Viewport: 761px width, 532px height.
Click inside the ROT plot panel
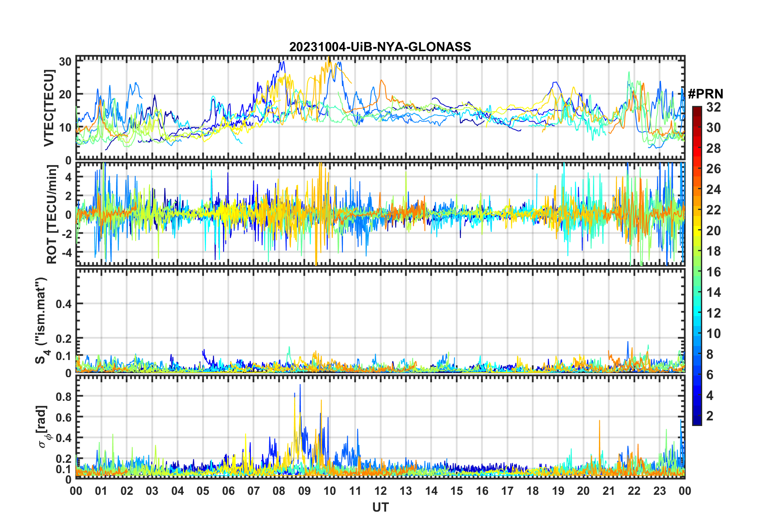380,213
